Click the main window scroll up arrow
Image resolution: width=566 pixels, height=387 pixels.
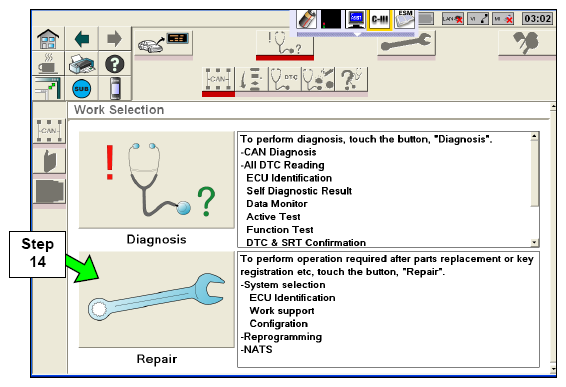pos(553,106)
